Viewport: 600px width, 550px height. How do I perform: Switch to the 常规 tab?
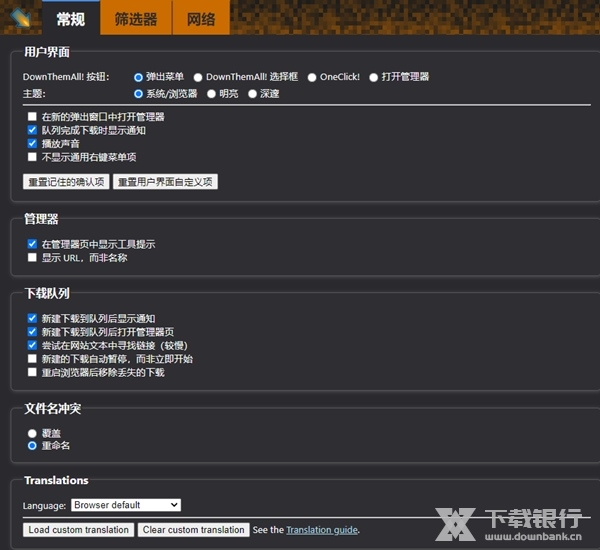[71, 18]
